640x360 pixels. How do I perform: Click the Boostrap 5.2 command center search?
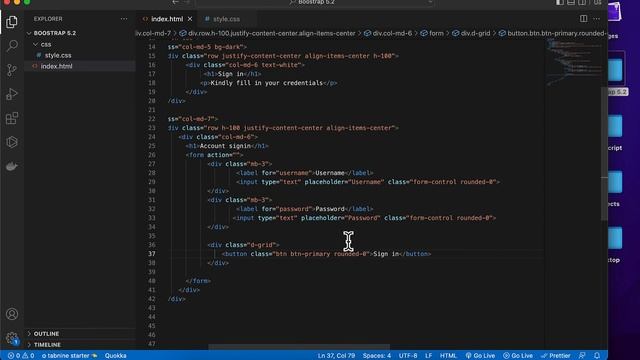pyautogui.click(x=315, y=2)
